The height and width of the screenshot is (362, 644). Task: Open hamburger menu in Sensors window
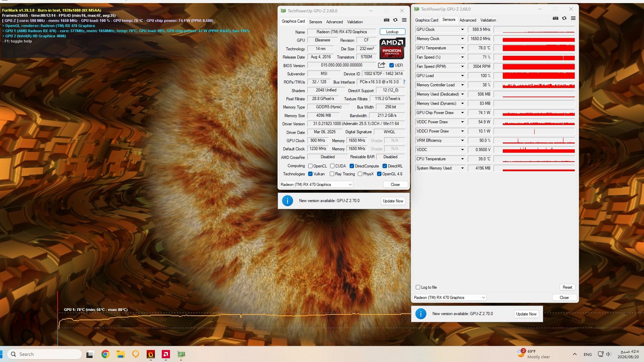click(573, 18)
